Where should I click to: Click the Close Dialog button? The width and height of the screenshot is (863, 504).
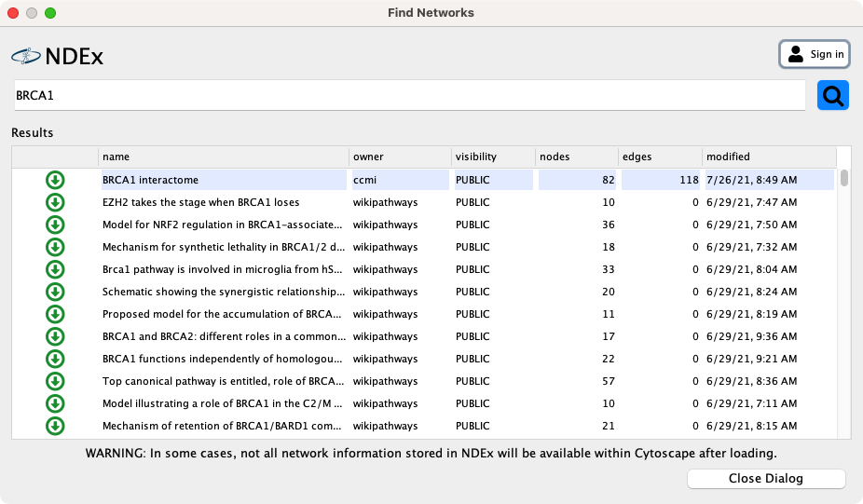click(765, 479)
